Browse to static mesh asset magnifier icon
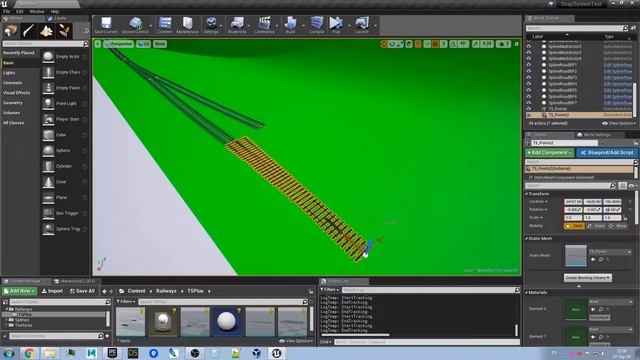 pos(601,260)
